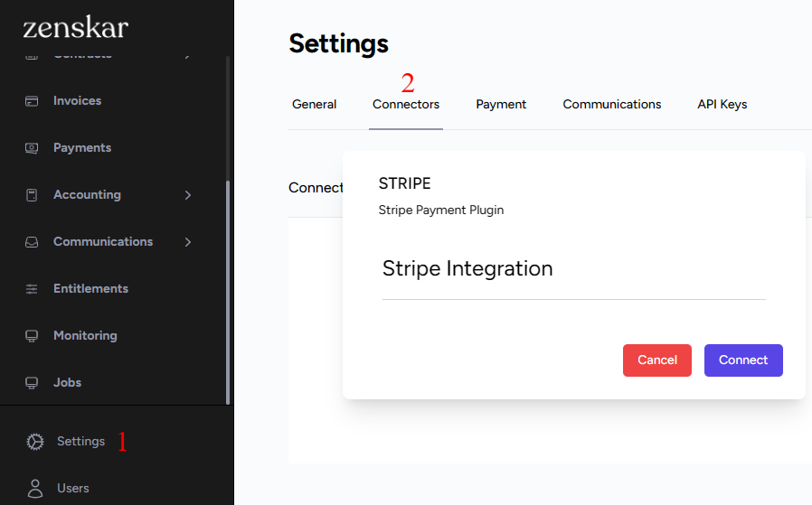Click the Settings page heading
Viewport: 812px width, 505px height.
[339, 43]
